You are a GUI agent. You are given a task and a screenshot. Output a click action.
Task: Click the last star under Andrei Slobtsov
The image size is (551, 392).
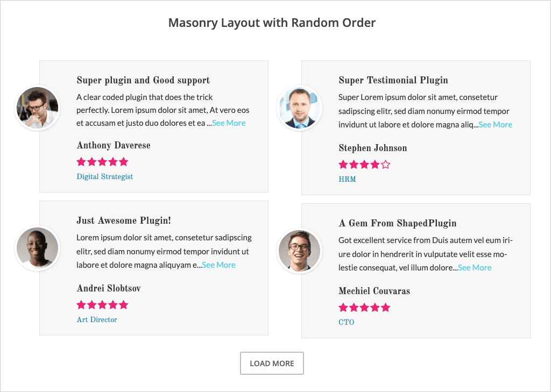[x=124, y=305]
